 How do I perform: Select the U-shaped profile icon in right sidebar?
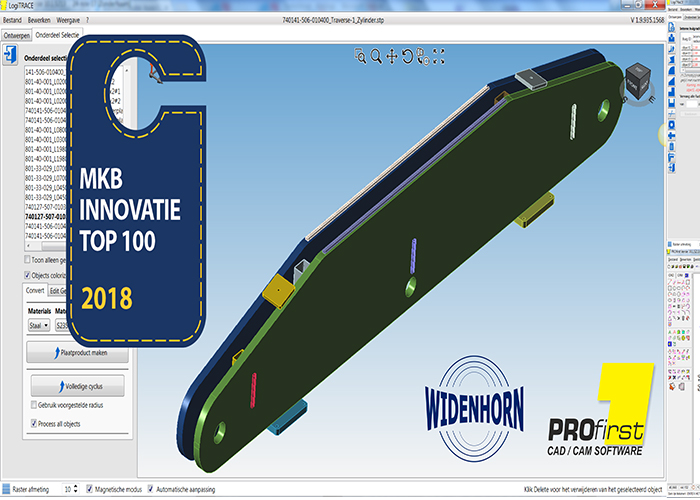[671, 104]
